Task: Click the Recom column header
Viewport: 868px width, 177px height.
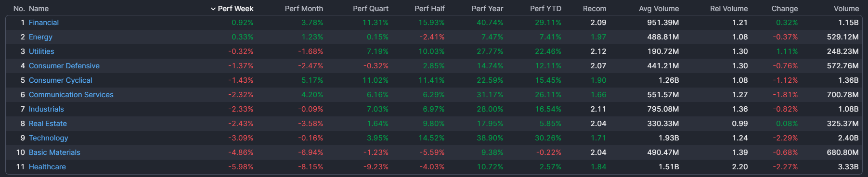Action: (x=595, y=9)
